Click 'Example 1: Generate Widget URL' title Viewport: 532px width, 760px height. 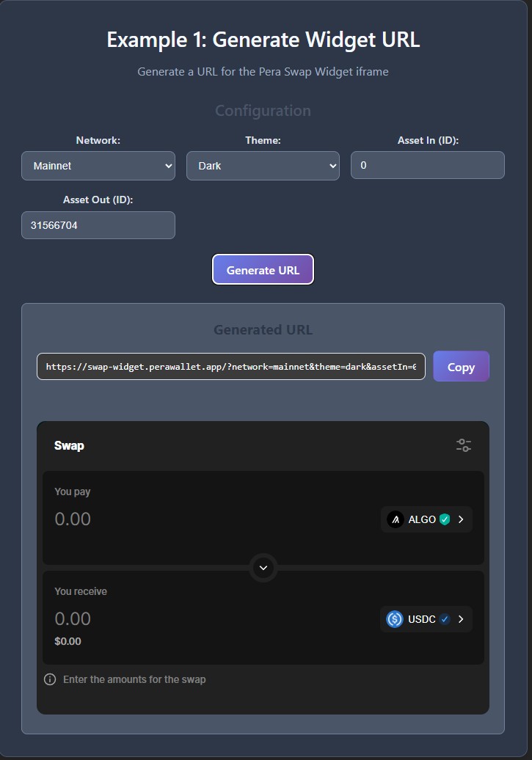263,40
